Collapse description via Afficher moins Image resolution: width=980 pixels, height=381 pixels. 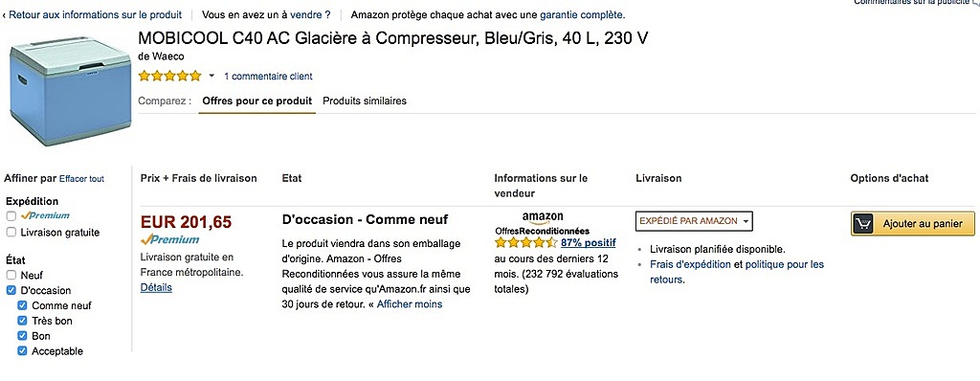410,304
